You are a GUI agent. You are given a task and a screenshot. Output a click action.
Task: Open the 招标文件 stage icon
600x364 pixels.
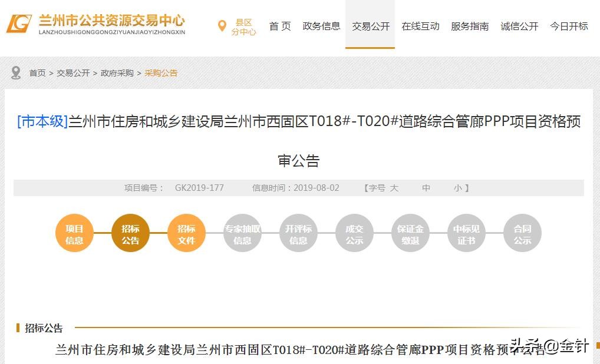186,233
